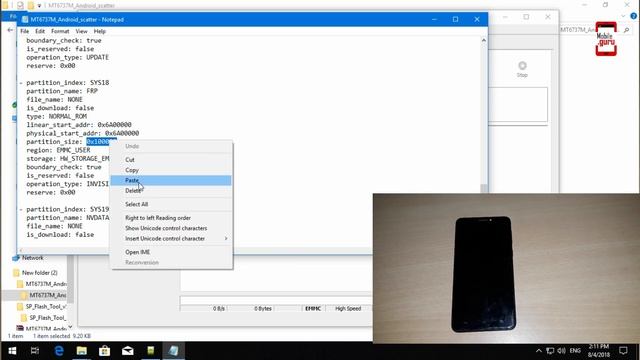
Task: Choose Paste from the context menu
Action: [x=171, y=180]
